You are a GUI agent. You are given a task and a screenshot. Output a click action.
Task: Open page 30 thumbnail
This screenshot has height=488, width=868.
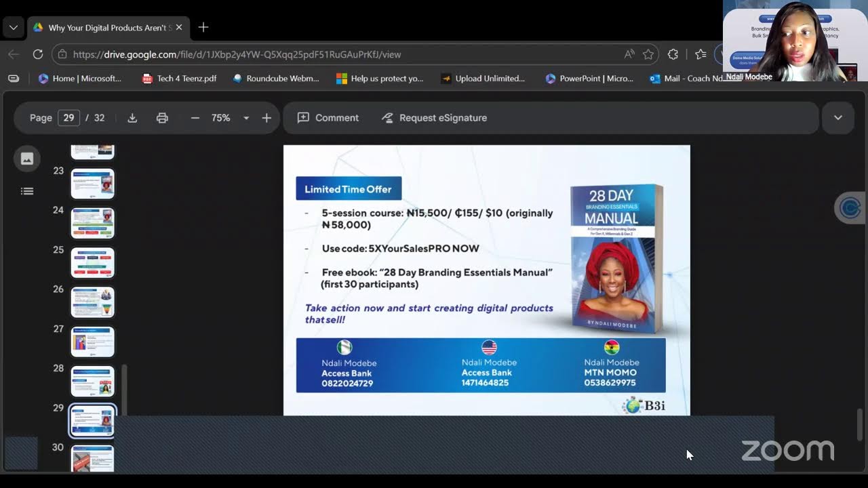[92, 459]
